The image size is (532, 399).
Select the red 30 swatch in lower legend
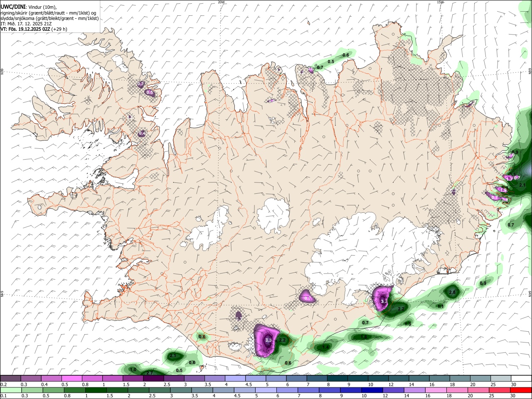tap(521, 390)
